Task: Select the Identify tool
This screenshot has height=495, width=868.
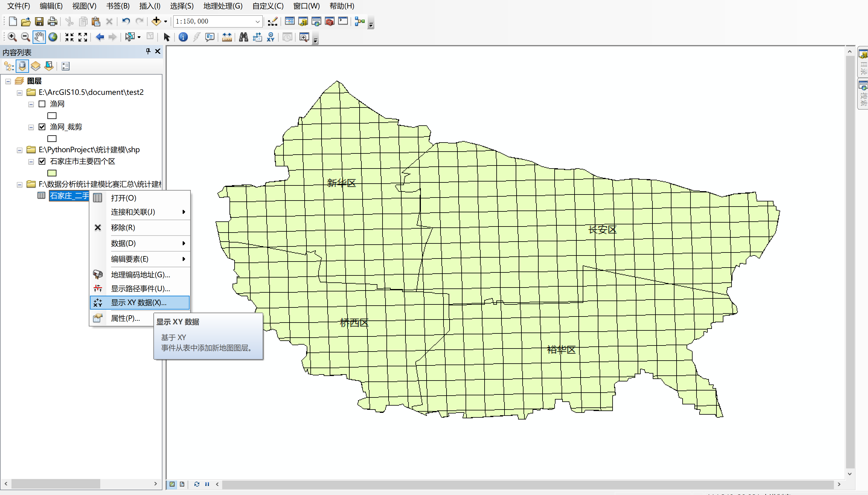Action: pos(183,37)
